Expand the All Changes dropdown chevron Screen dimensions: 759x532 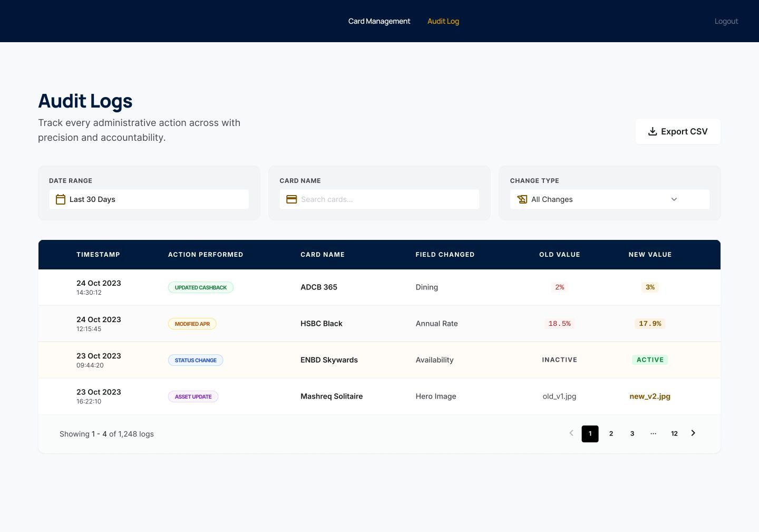tap(674, 199)
